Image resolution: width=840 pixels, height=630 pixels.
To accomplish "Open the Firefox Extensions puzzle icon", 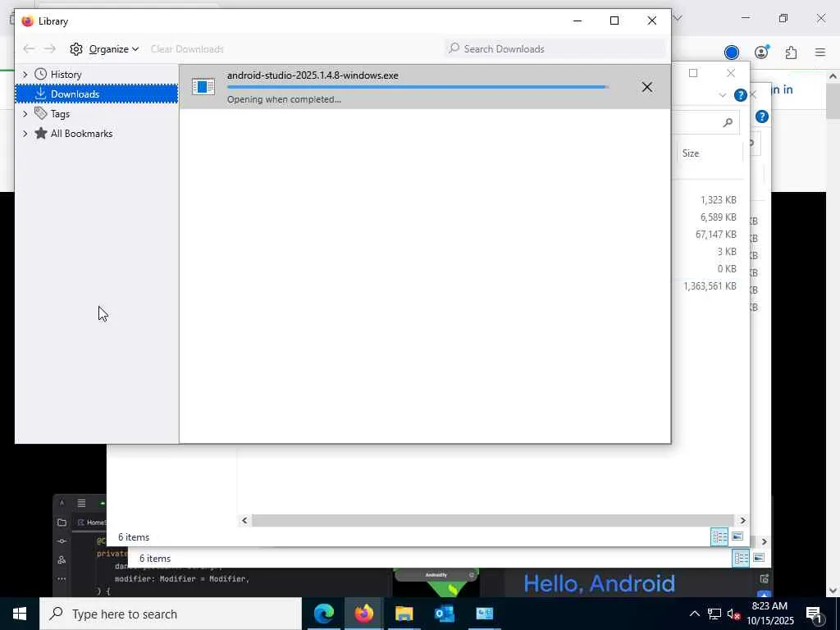I will pos(791,52).
